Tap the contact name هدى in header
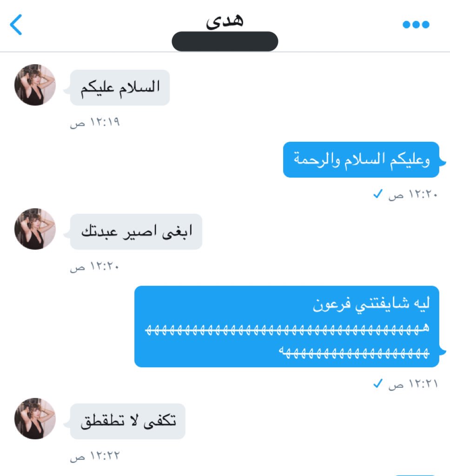The width and height of the screenshot is (450, 476). click(x=225, y=20)
